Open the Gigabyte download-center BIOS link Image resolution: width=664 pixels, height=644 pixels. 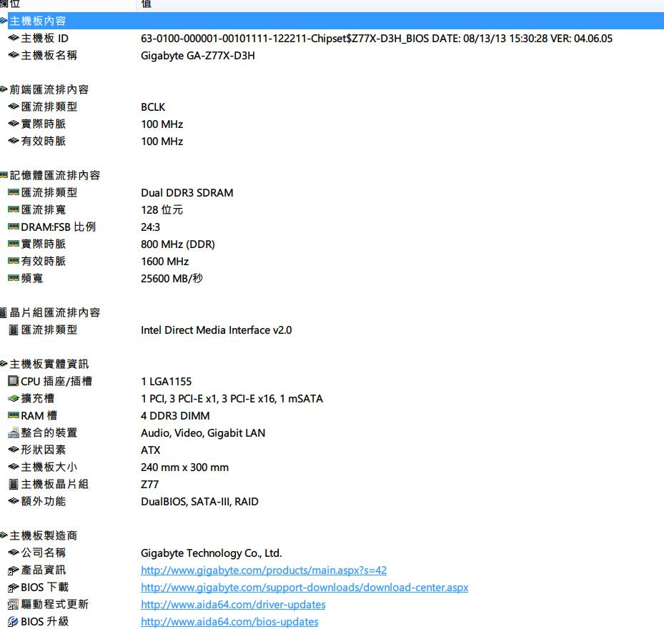coord(304,587)
